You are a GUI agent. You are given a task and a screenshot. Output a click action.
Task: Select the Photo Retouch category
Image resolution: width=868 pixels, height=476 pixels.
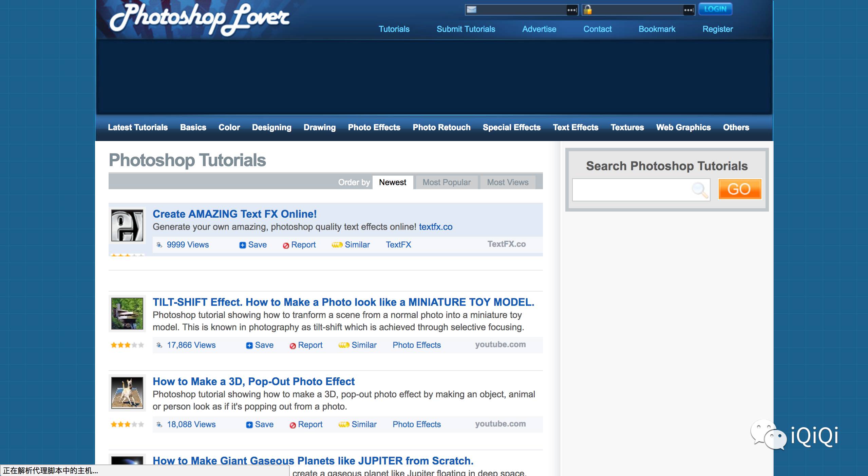click(441, 127)
